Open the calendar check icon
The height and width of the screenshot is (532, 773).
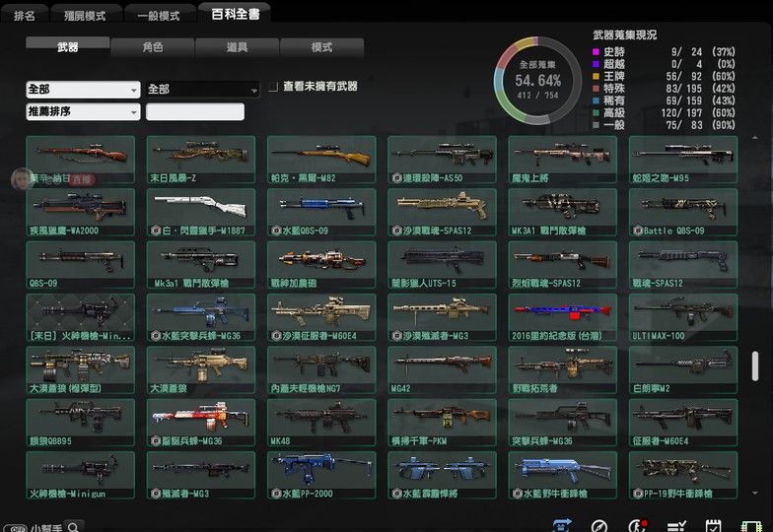(x=713, y=525)
